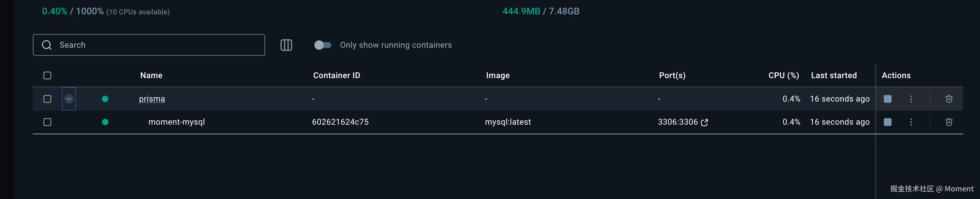Delete the moment-mysql container
Screen dimensions: 980x199
coord(949,122)
